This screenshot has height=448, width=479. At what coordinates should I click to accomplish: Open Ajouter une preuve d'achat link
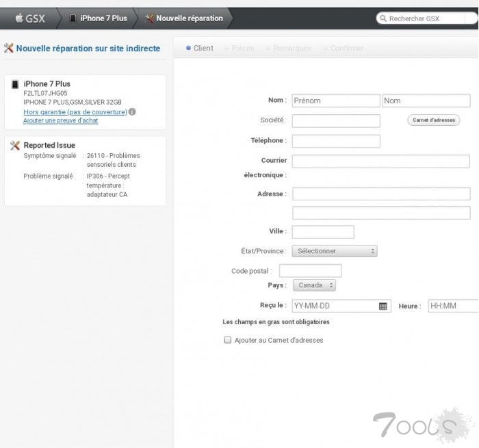tap(60, 120)
